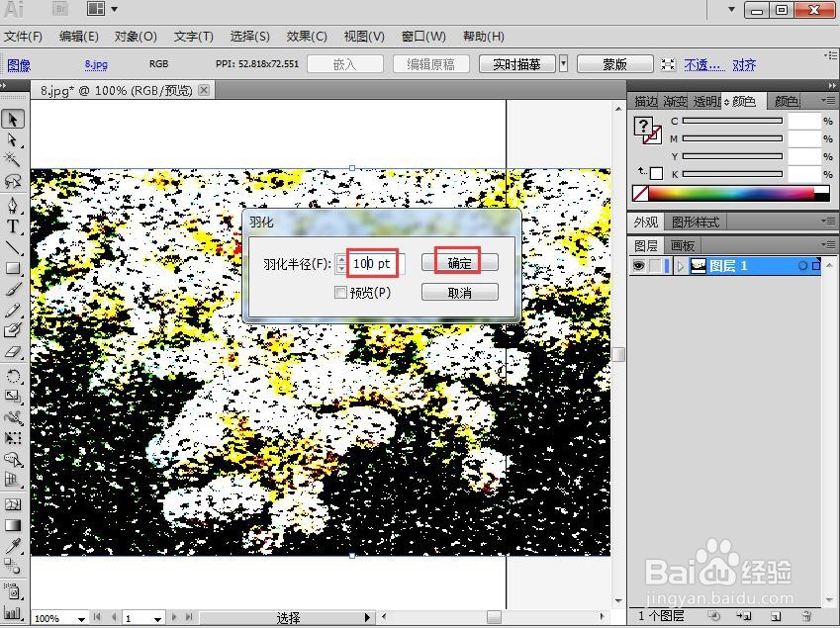Open the 效果 menu
Image resolution: width=840 pixels, height=628 pixels.
tap(307, 37)
